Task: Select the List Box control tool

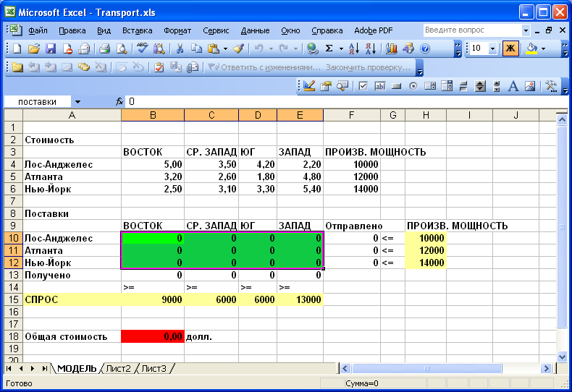Action: (430, 86)
